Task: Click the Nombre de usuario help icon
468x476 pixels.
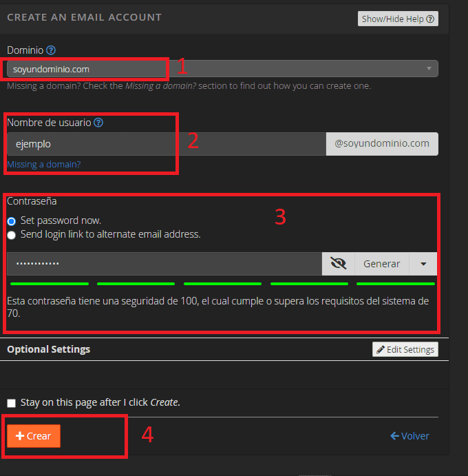Action: pyautogui.click(x=98, y=123)
